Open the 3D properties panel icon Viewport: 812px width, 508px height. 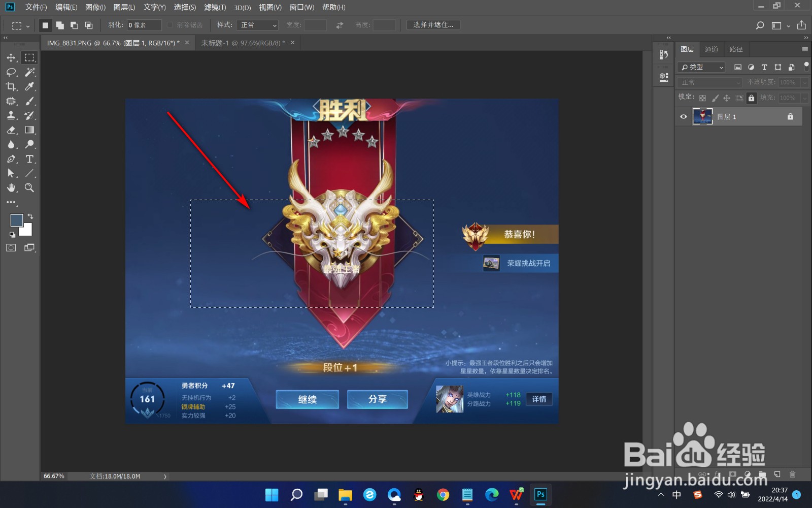pyautogui.click(x=663, y=77)
